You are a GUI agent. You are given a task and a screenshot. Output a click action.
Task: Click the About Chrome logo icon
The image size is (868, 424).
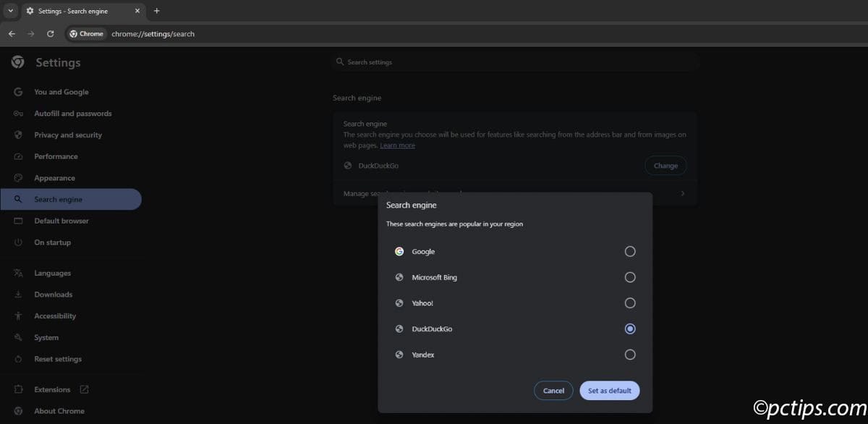click(18, 411)
